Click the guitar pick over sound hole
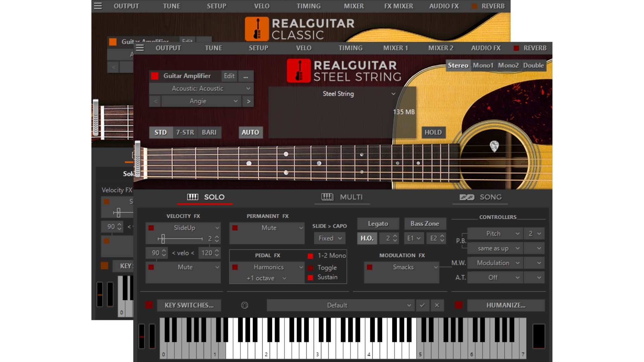 (494, 146)
